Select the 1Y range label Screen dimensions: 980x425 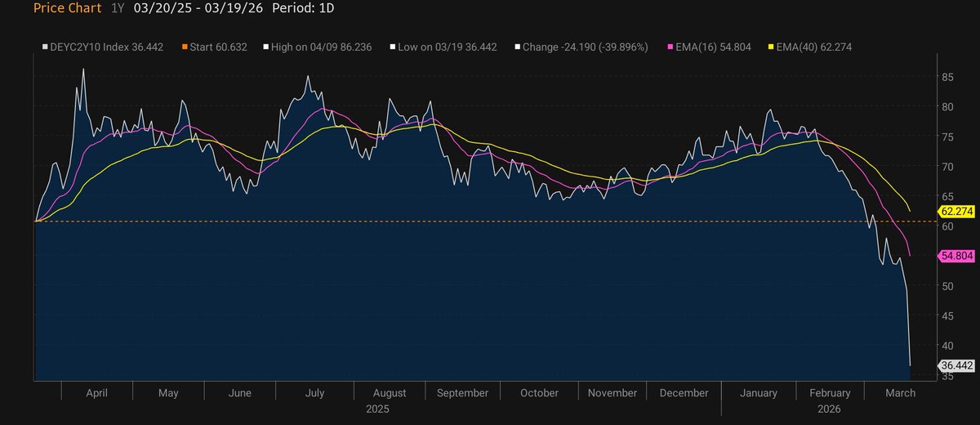pos(118,8)
